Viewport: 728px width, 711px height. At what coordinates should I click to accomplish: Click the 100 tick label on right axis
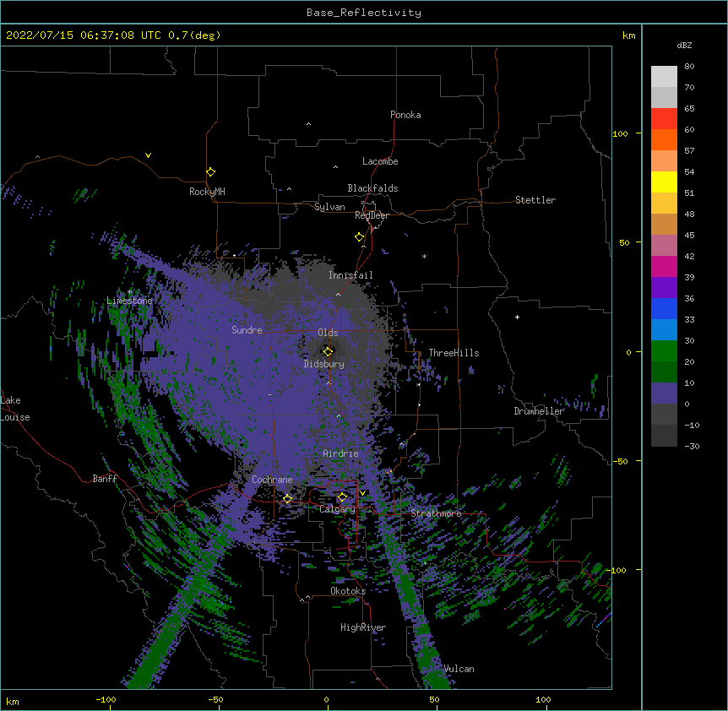point(620,133)
